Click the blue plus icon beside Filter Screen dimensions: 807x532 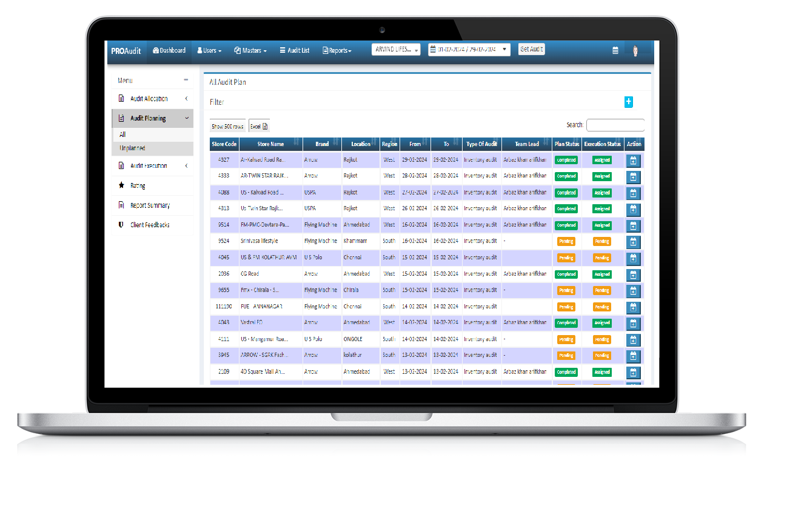628,102
